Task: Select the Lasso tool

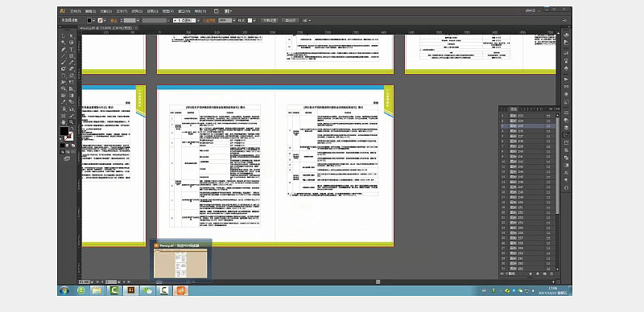Action: click(72, 43)
